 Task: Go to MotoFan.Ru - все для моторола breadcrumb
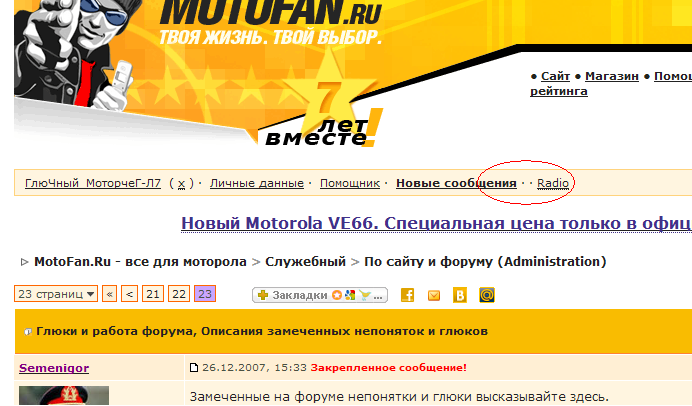click(140, 262)
